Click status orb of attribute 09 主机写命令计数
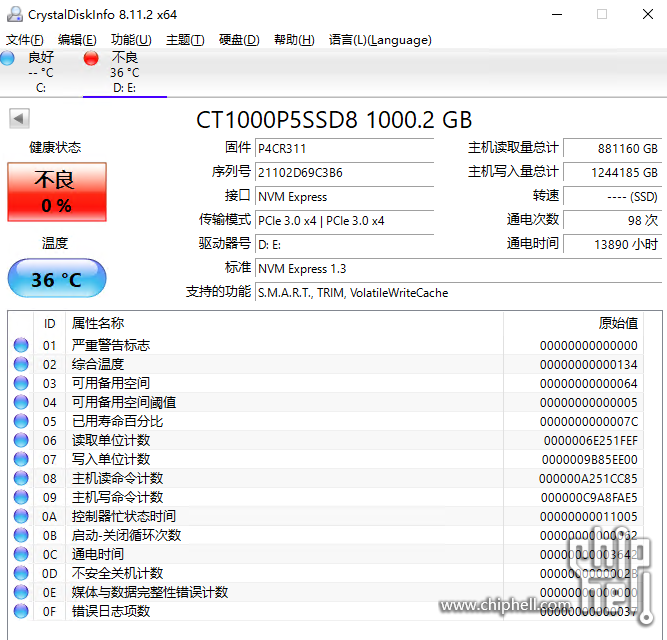 21,497
